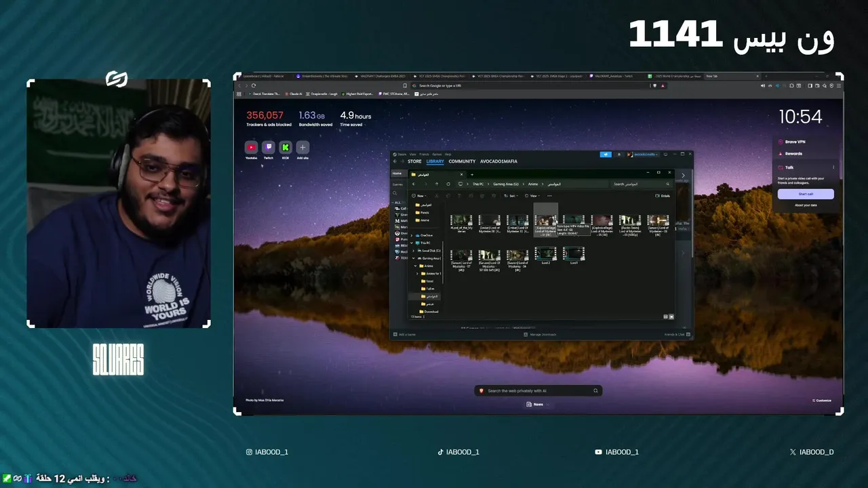Open the View dropdown in File Explorer
Image resolution: width=868 pixels, height=488 pixels.
(532, 196)
